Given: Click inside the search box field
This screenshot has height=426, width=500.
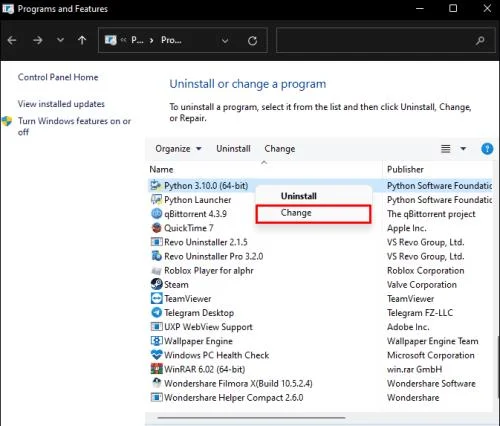Looking at the screenshot, I should (x=375, y=40).
